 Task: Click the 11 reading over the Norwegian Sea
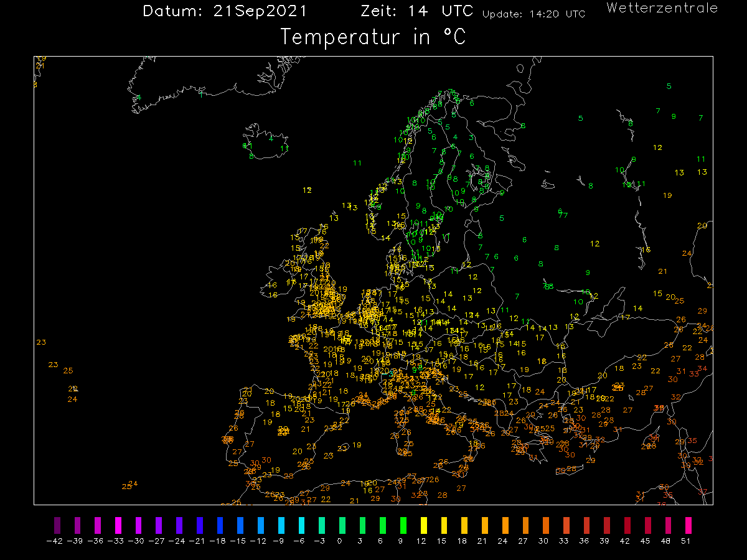(x=357, y=163)
